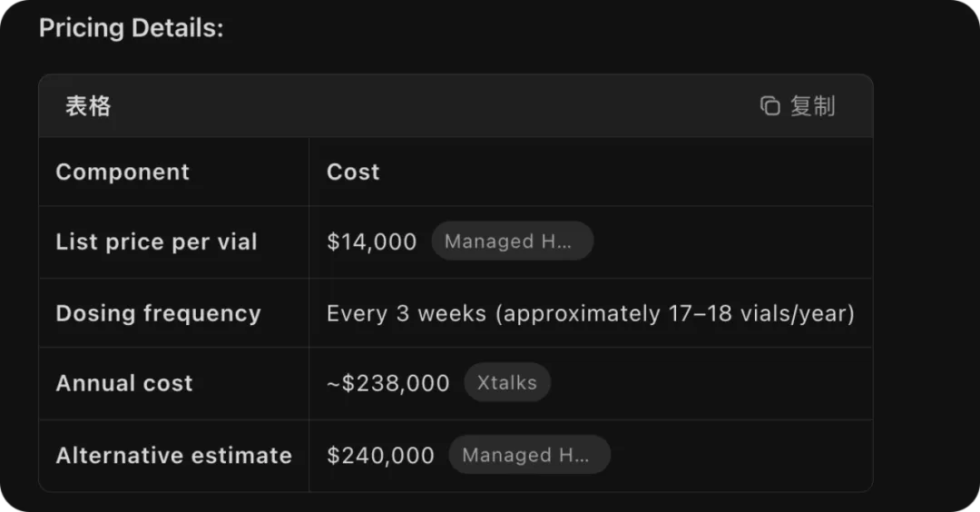Screen dimensions: 980x512
Task: Open the Managed H… source chip beside $240,000
Action: pyautogui.click(x=529, y=455)
